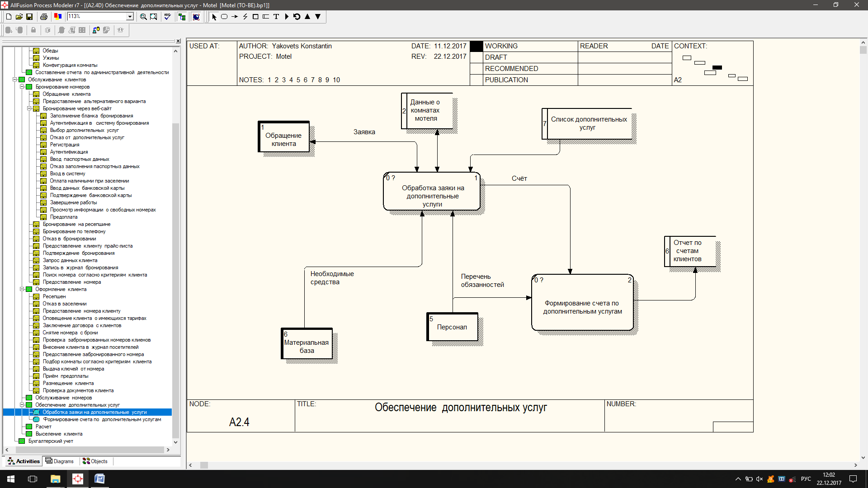Select the pointer tool
Image resolution: width=868 pixels, height=488 pixels.
214,17
